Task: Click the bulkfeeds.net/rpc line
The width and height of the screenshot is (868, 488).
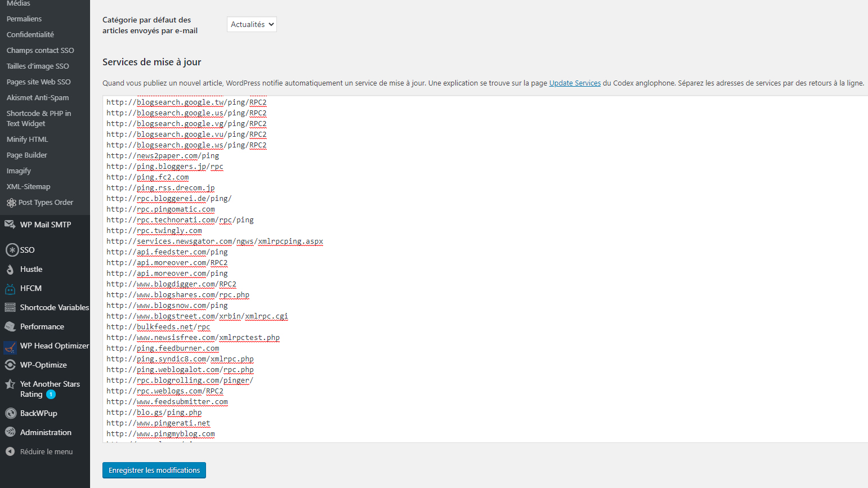Action: coord(158,327)
